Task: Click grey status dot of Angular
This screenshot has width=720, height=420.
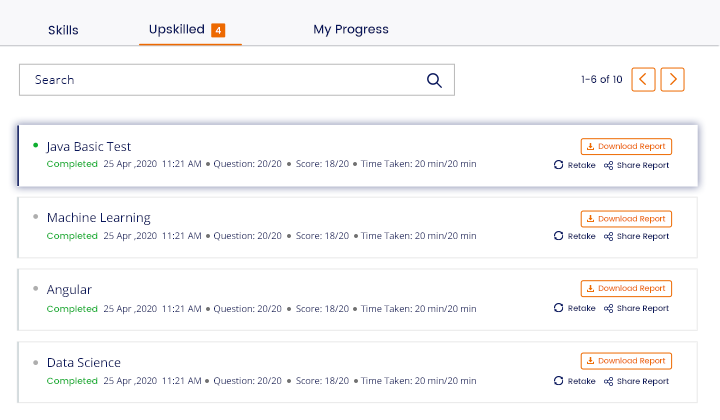Action: pos(35,289)
